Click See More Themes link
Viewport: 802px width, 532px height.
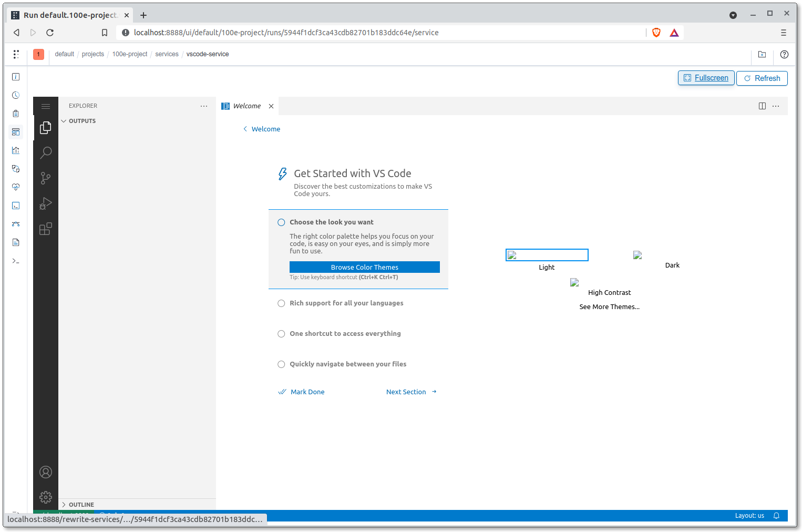610,307
